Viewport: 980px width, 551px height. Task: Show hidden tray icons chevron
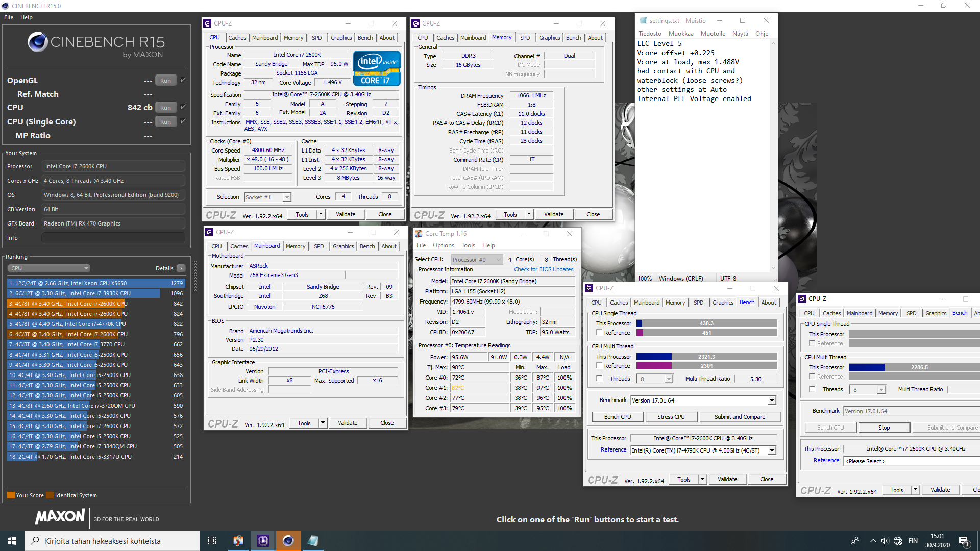pos(873,541)
